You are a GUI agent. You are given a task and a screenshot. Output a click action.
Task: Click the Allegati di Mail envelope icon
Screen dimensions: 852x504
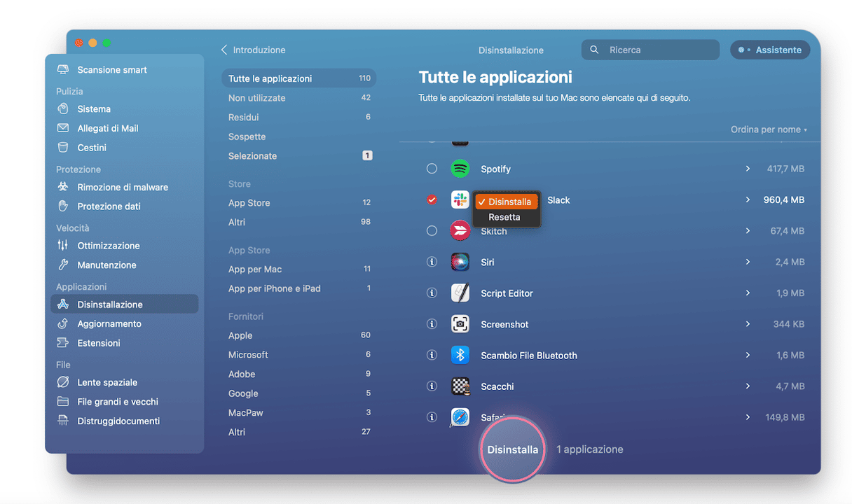[x=63, y=128]
